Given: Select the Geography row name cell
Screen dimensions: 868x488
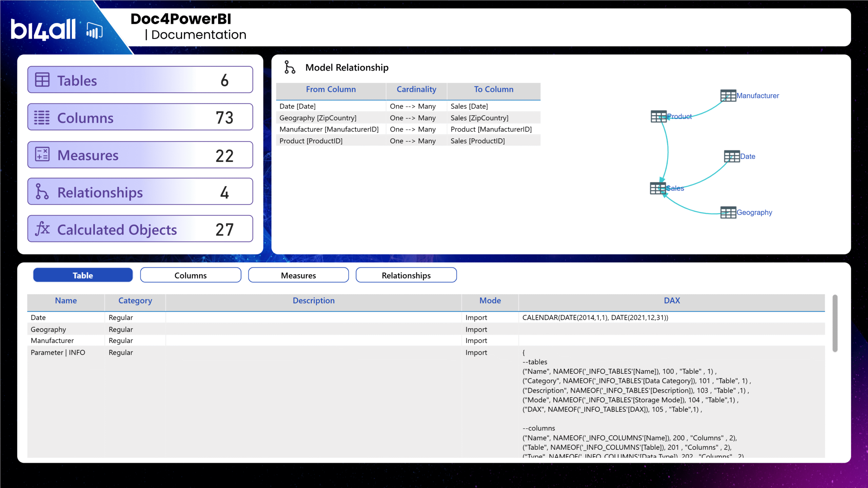Looking at the screenshot, I should (66, 329).
